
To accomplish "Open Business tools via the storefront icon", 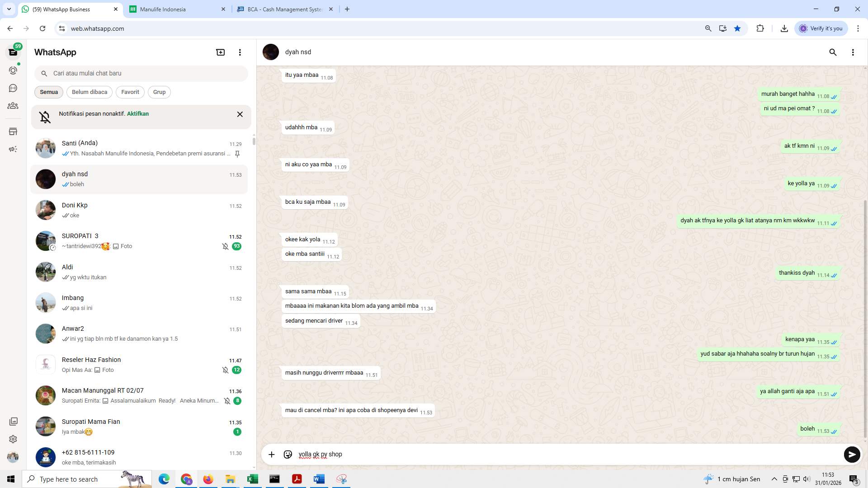I will point(13,131).
